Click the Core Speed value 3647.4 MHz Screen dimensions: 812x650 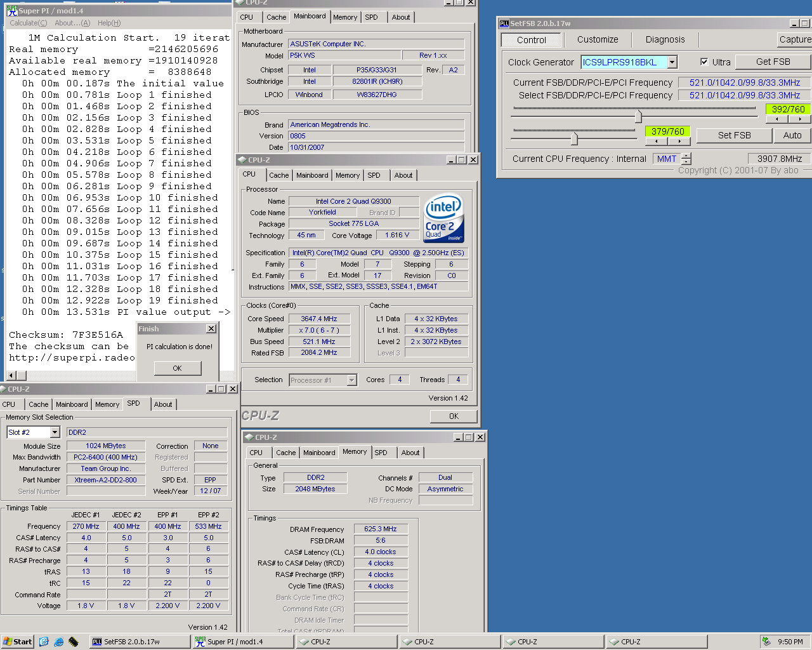point(319,319)
